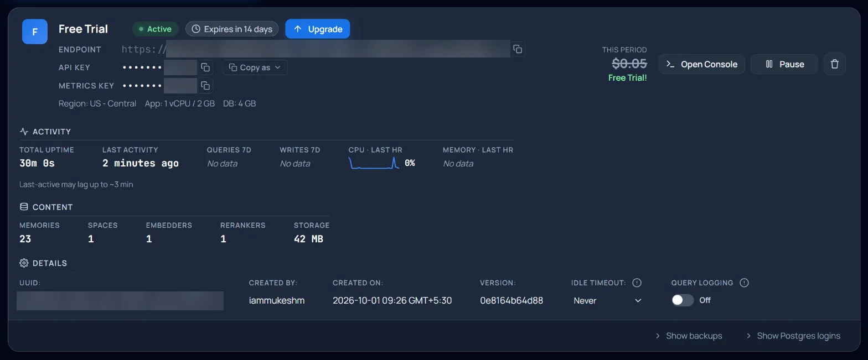Click the Details section gear icon
Screen dimensions: 868x360
24,263
